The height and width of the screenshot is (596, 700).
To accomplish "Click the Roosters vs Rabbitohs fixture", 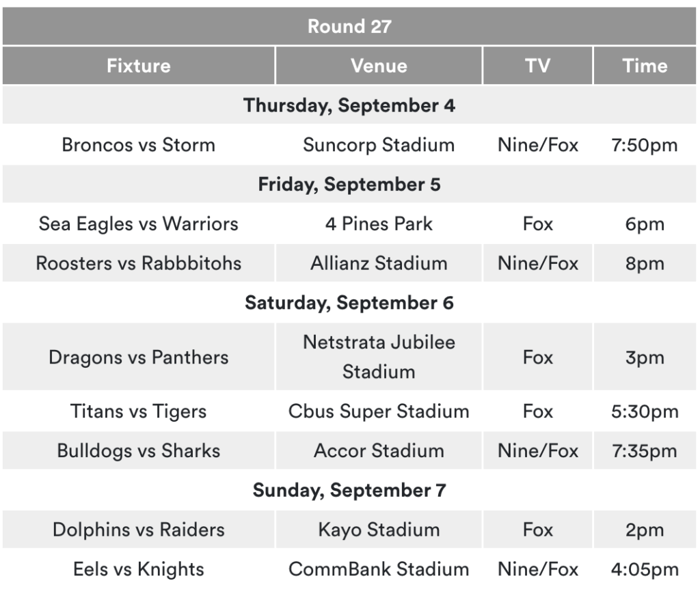I will point(138,263).
